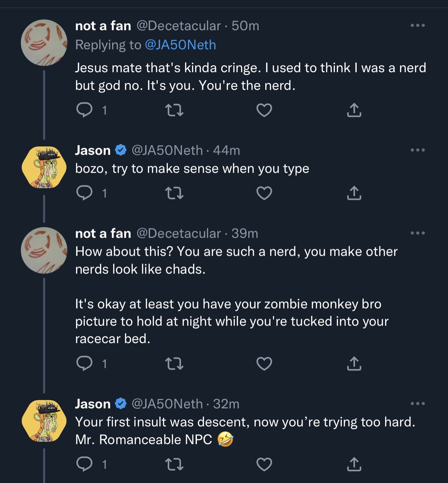Reply to the 'Romanceable NPC' tweet
This screenshot has width=448, height=483.
84,464
